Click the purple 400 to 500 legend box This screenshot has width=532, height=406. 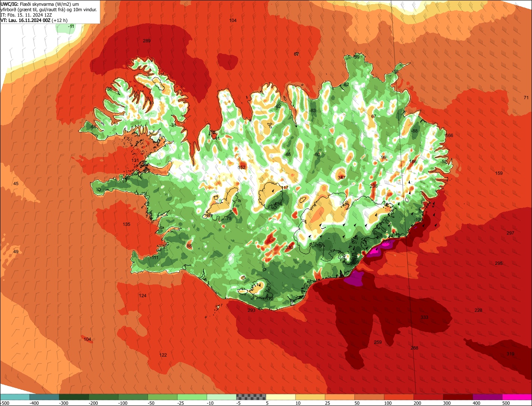(x=488, y=397)
